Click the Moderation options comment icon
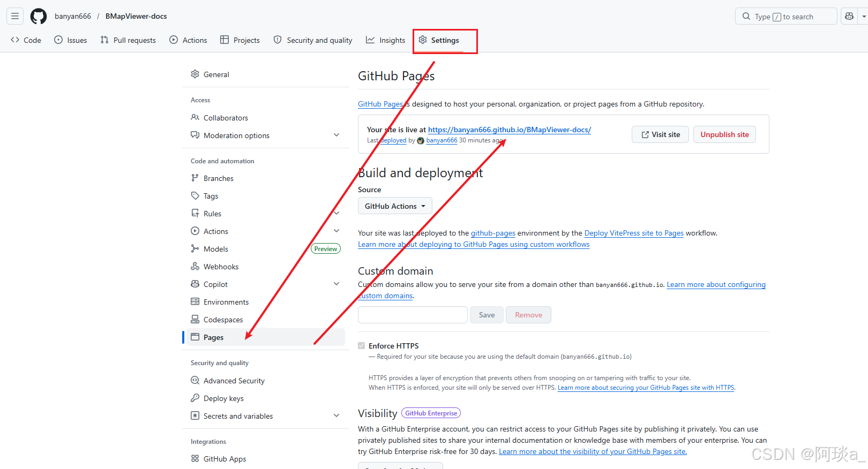The image size is (868, 469). (x=195, y=135)
